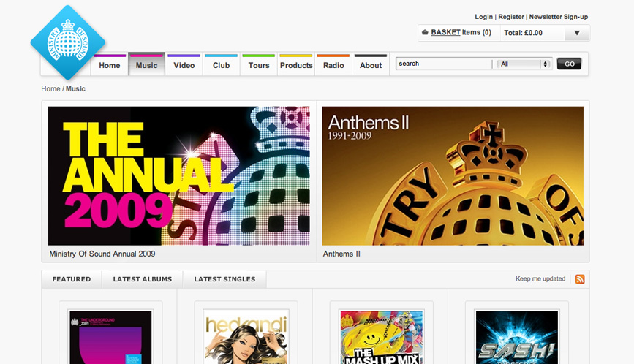The height and width of the screenshot is (364, 634).
Task: Click the Anthems II caption text
Action: pos(341,254)
